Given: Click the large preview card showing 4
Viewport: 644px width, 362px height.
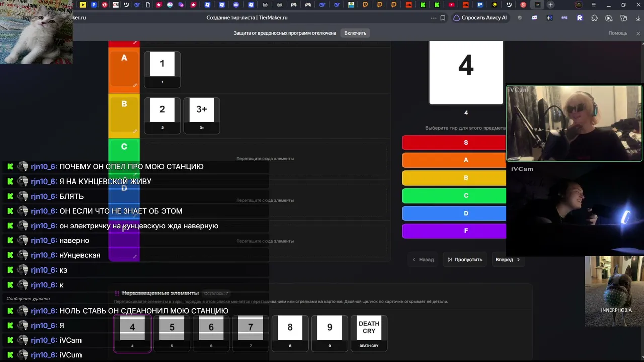Looking at the screenshot, I should [x=466, y=72].
